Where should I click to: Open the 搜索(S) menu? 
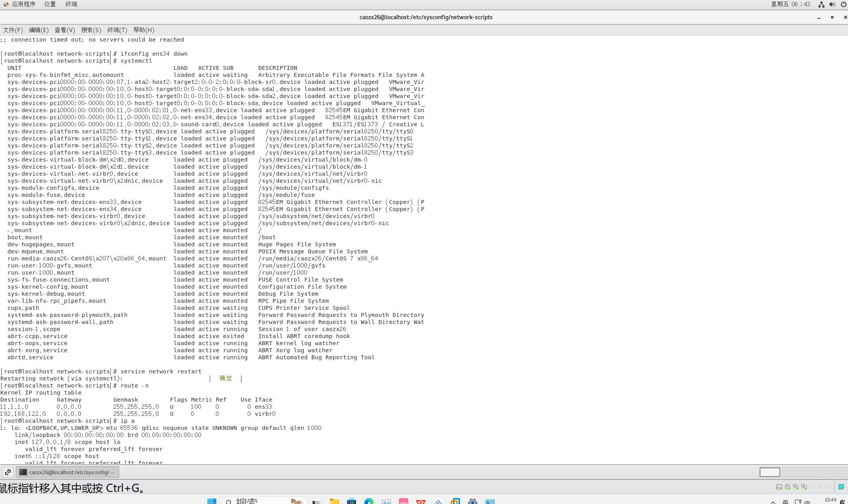click(x=91, y=30)
